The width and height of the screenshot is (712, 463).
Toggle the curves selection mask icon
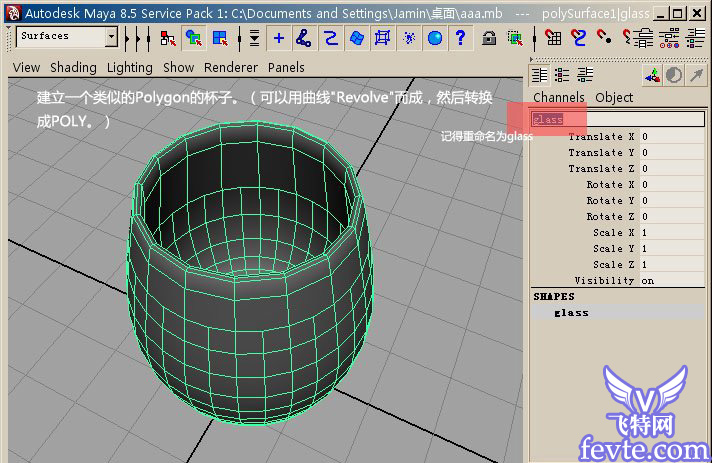pos(331,38)
